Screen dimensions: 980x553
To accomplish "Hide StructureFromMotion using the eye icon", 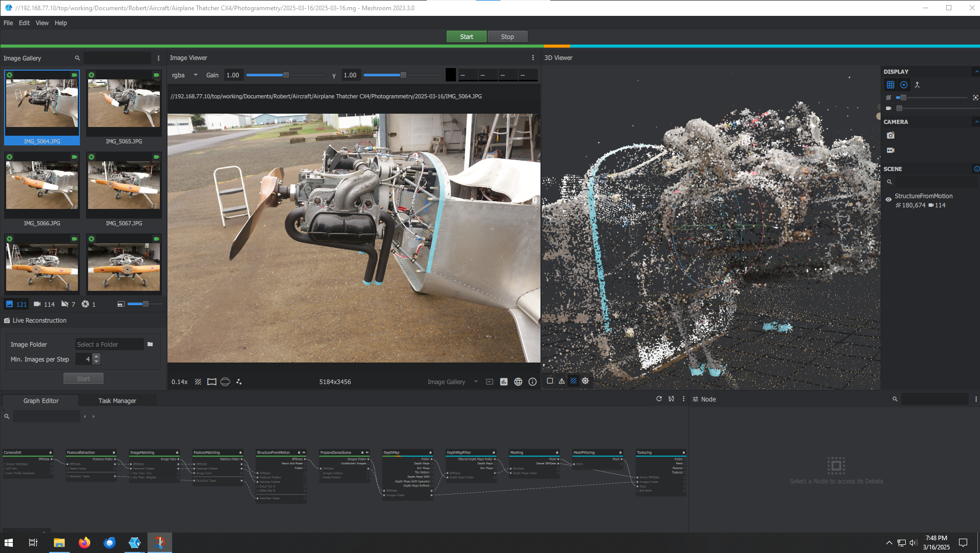I will pos(888,200).
